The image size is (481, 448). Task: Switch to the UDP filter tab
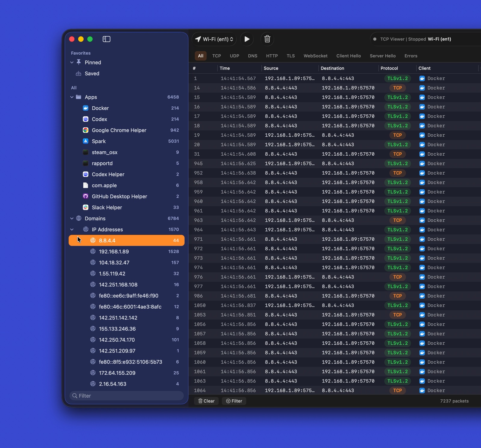click(x=234, y=56)
